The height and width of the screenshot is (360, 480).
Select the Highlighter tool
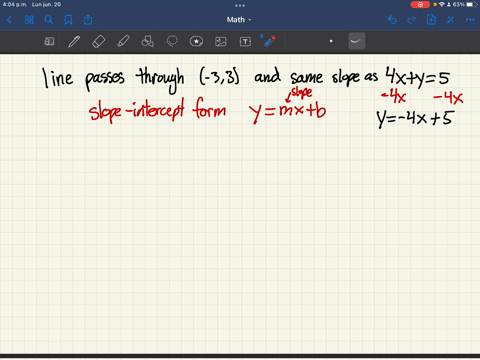(123, 42)
